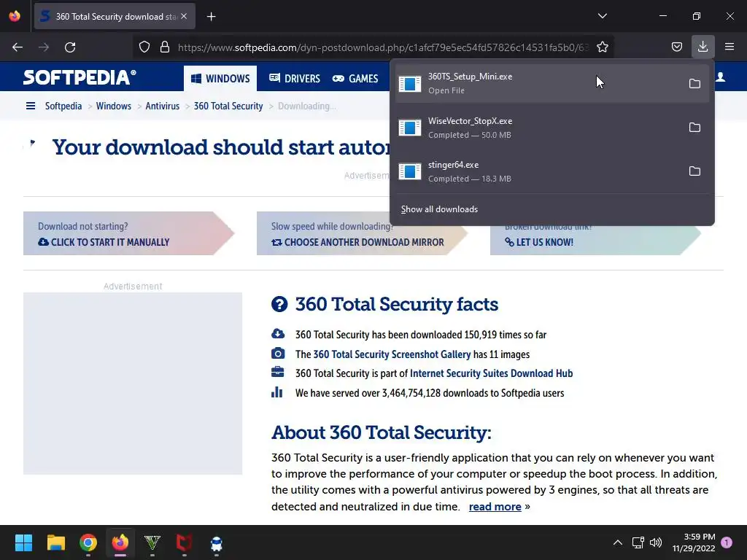Bookmark this page with the star icon

click(x=602, y=47)
